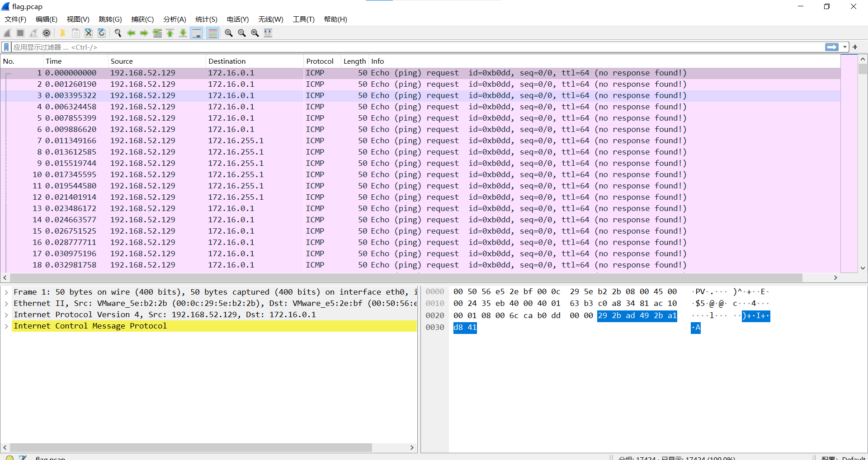The height and width of the screenshot is (460, 868).
Task: Sort by the Source column header
Action: (157, 61)
